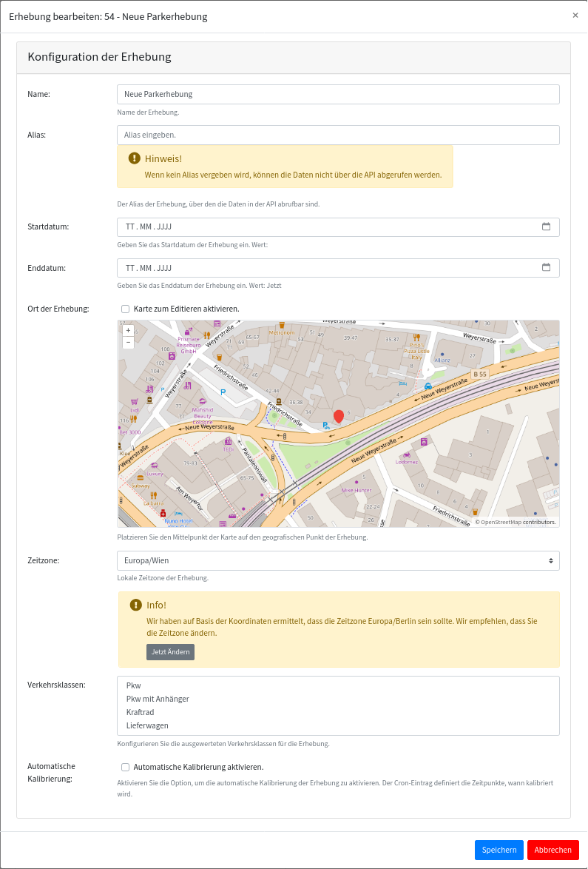The height and width of the screenshot is (869, 588).
Task: Click the Mahshid Beauty Cologne icon
Action: (202, 402)
